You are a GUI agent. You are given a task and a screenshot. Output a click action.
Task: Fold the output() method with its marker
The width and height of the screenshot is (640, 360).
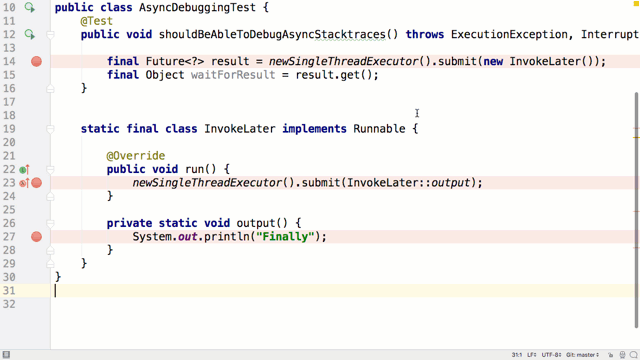point(50,223)
